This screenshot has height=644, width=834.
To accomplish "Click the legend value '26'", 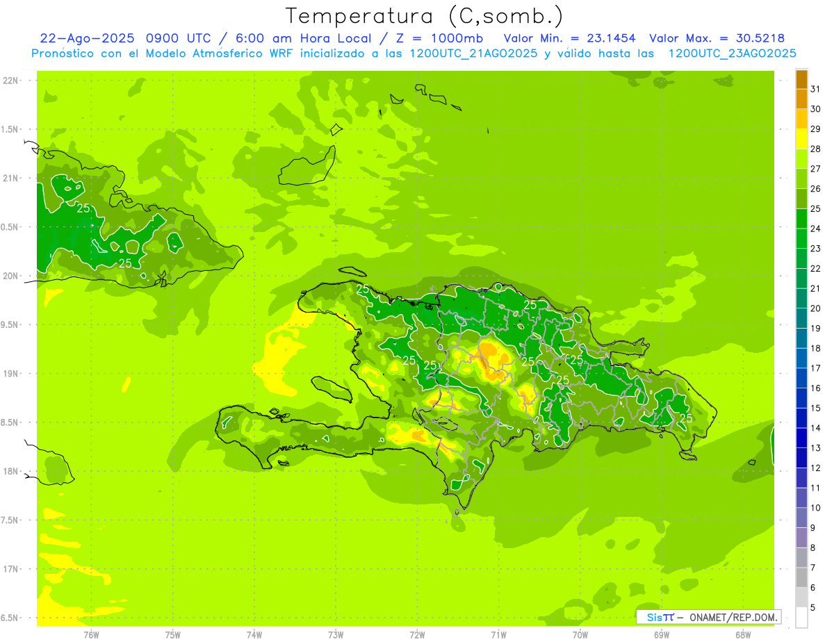I will pos(816,189).
